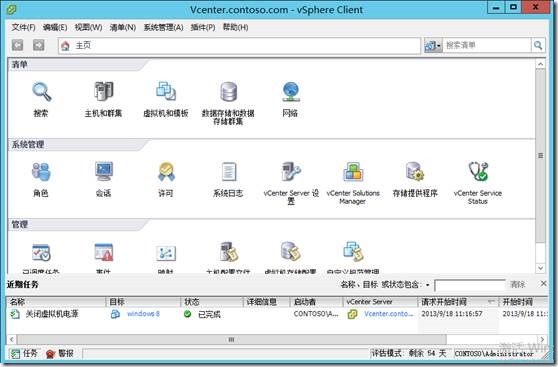Click the 清除 clear filter button
558x367 pixels.
pyautogui.click(x=517, y=284)
